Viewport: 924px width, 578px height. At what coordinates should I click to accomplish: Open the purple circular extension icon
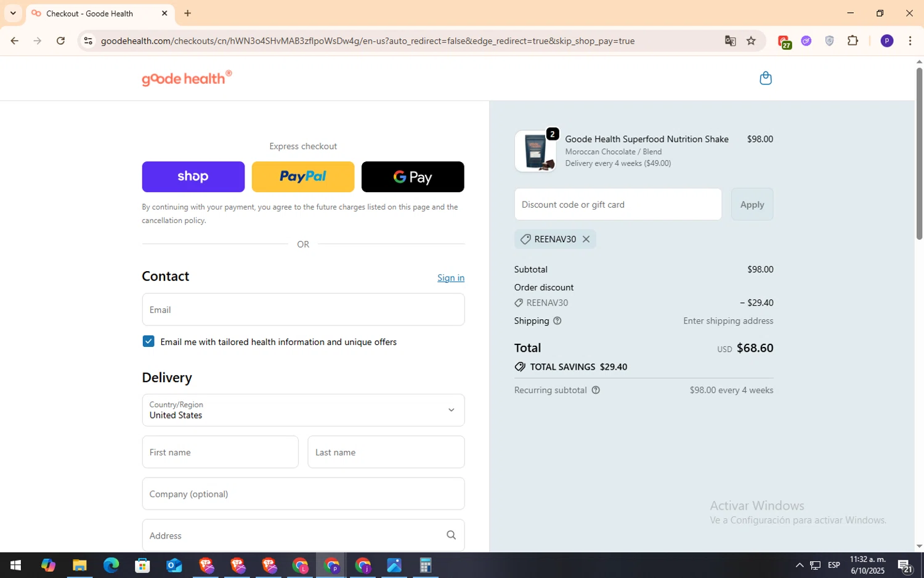(806, 41)
